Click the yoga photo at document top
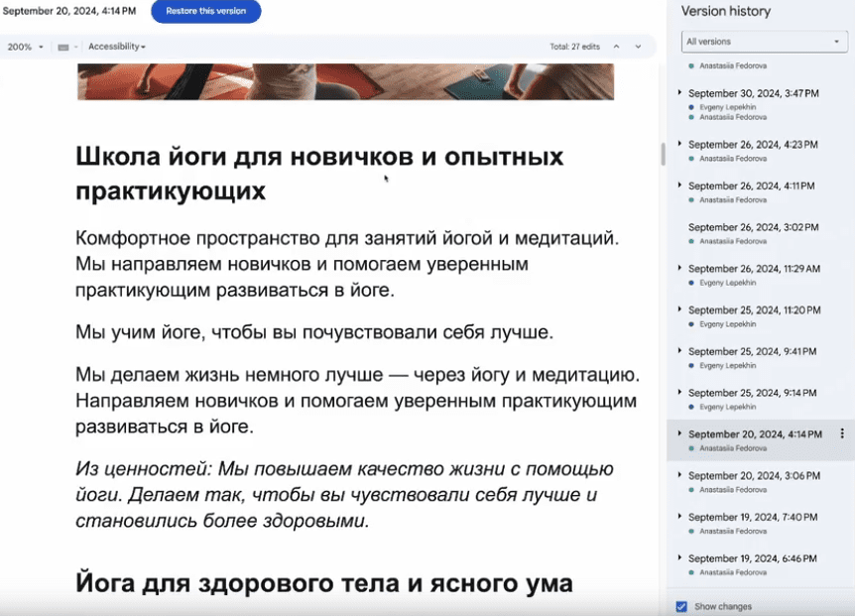 point(345,81)
